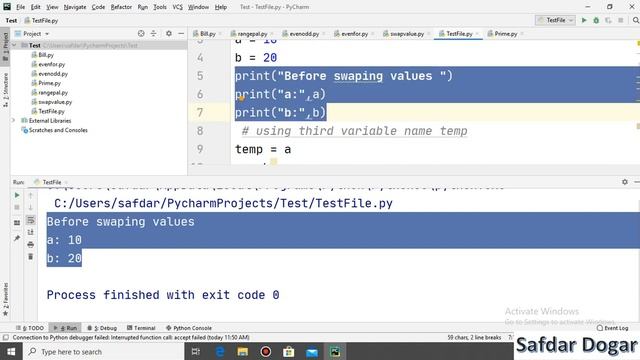
Task: Click line 9 code 'temp = a'
Action: 263,149
